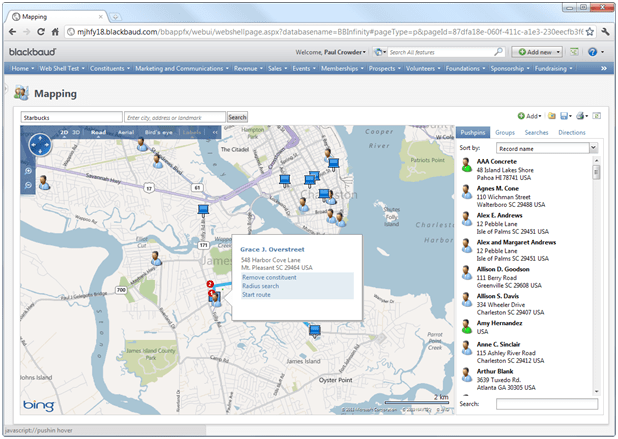Viewport: 618px width, 439px height.
Task: Open the Welcome Paul Crowder user menu
Action: (331, 52)
